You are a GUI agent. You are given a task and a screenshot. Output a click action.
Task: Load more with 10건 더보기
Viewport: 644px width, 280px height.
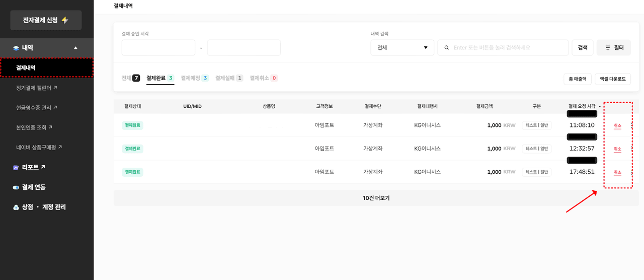pyautogui.click(x=376, y=198)
